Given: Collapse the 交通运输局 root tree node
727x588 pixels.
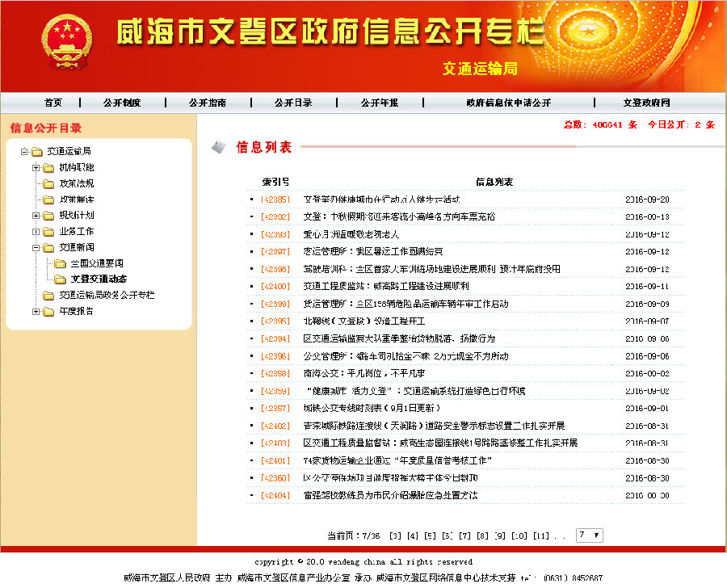Looking at the screenshot, I should pyautogui.click(x=24, y=149).
